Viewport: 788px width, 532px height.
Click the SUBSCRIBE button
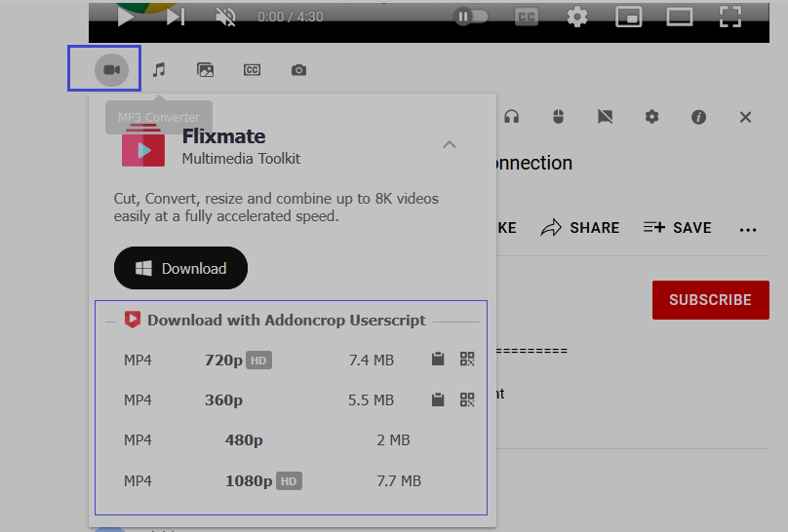pyautogui.click(x=711, y=300)
